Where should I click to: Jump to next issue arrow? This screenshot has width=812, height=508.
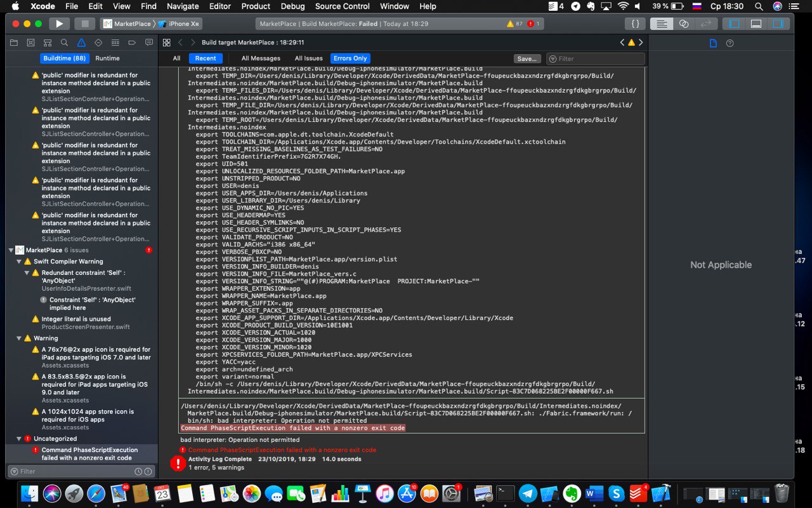click(x=641, y=43)
